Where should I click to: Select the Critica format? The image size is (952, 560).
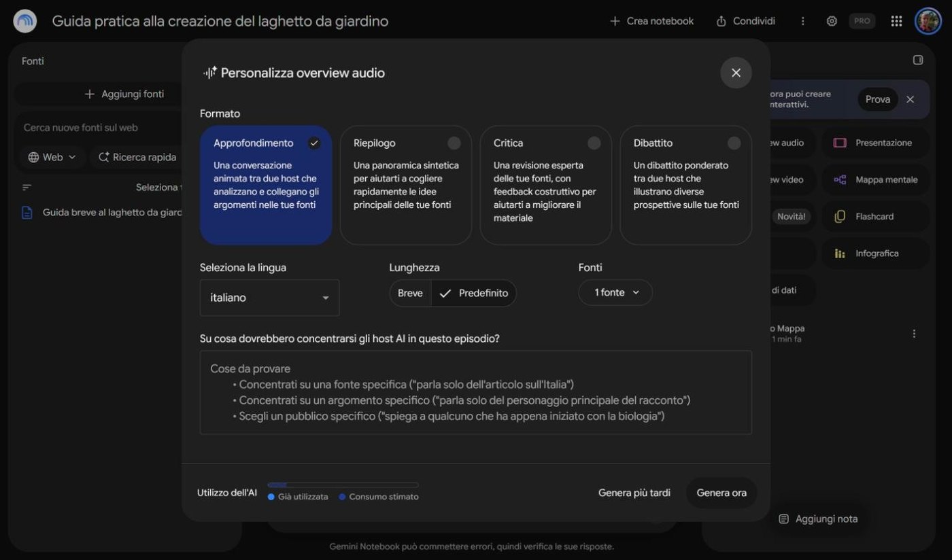click(546, 185)
